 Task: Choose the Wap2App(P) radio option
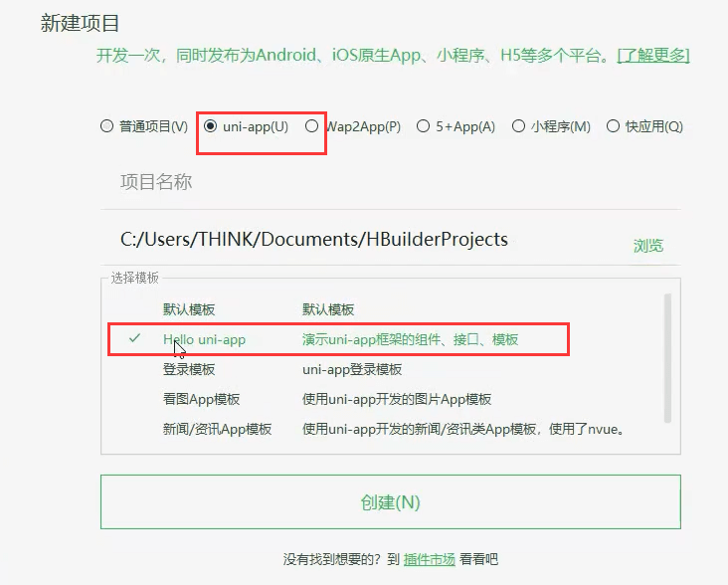pyautogui.click(x=311, y=125)
